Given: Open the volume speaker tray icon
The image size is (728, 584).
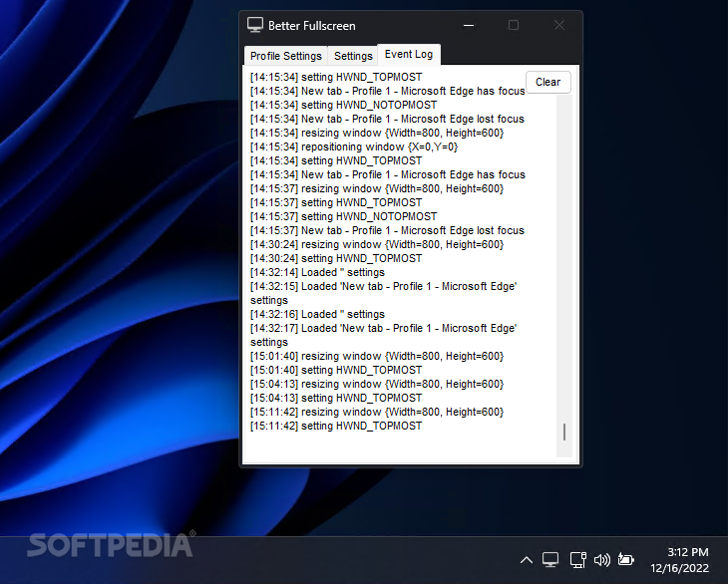Looking at the screenshot, I should pyautogui.click(x=602, y=560).
